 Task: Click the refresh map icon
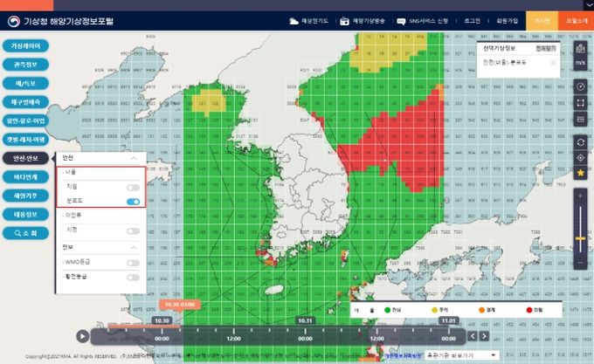[581, 141]
